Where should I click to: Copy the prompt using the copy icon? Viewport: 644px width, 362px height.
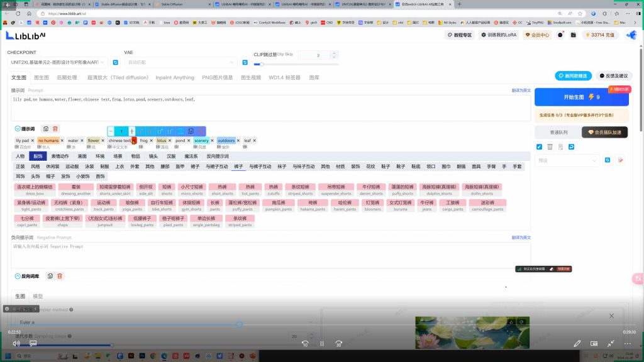click(x=47, y=128)
